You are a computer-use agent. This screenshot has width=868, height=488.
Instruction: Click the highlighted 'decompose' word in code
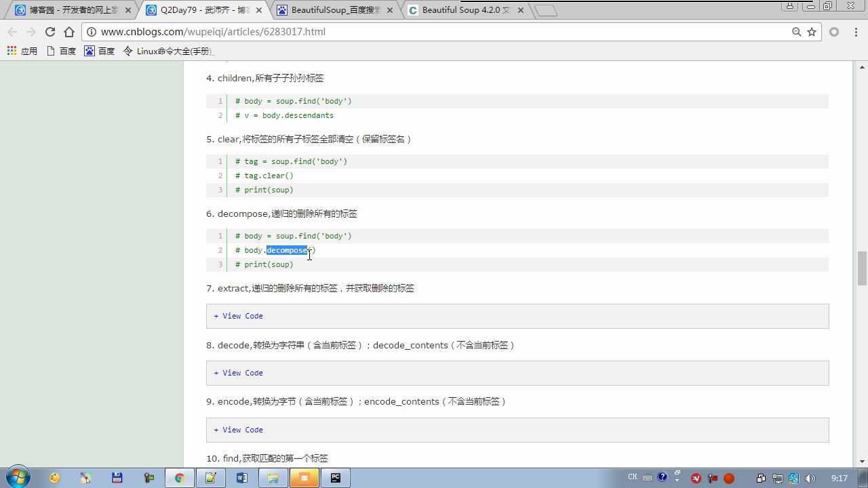click(x=287, y=250)
